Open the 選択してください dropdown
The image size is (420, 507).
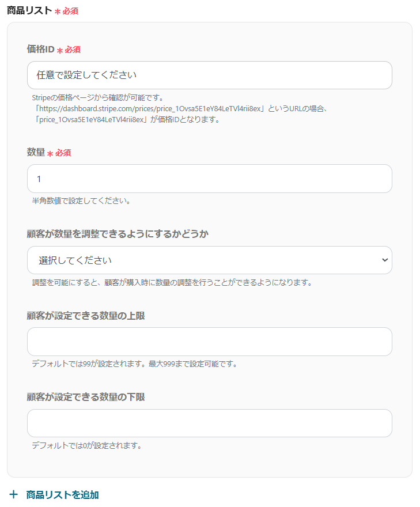[209, 260]
